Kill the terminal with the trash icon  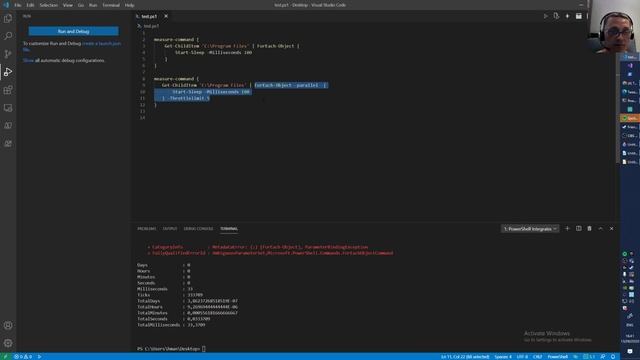point(589,229)
